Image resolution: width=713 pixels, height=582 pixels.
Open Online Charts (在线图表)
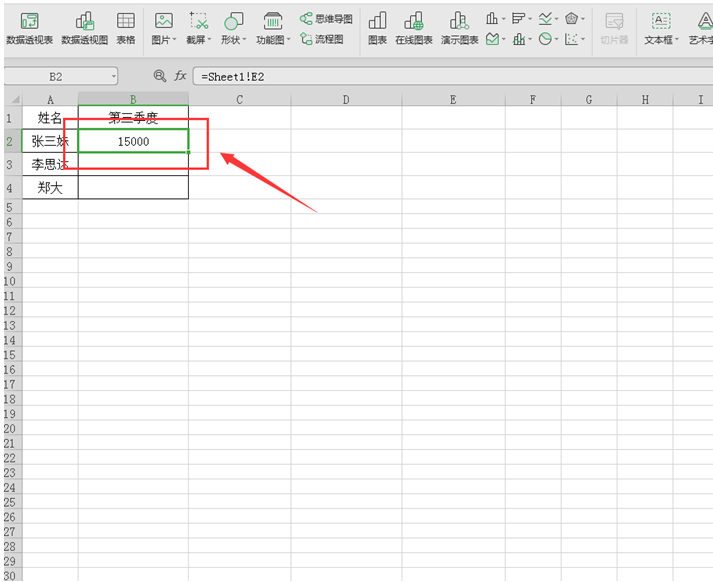point(414,28)
